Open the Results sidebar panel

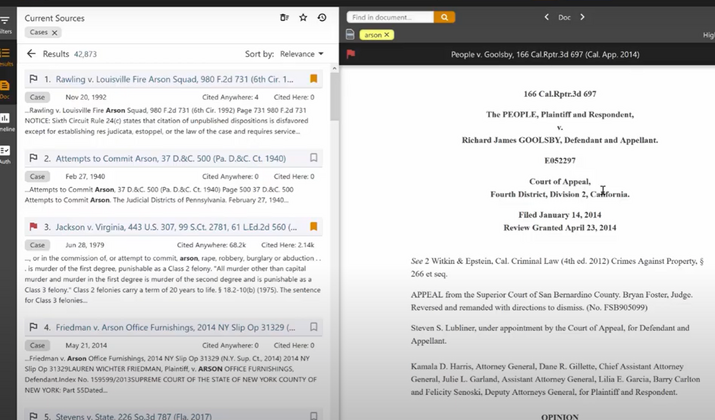pos(5,57)
